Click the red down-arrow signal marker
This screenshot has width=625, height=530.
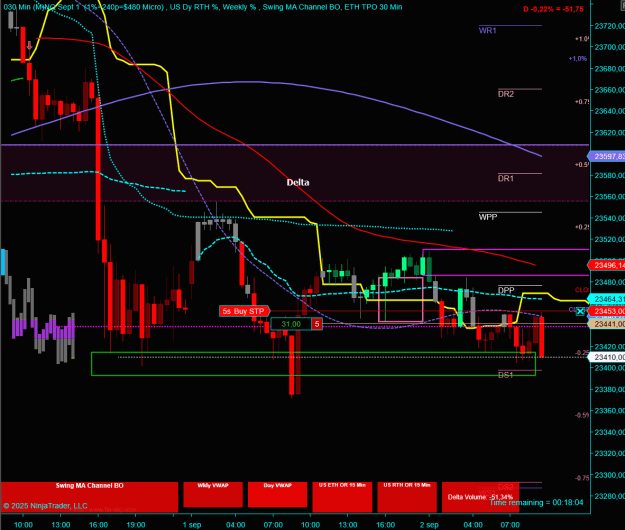click(29, 45)
